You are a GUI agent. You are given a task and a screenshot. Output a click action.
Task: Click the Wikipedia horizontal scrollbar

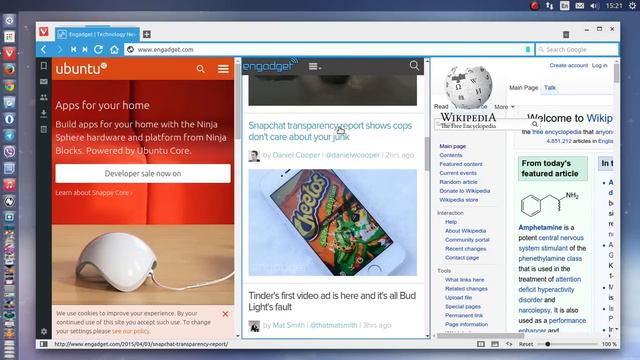point(480,336)
